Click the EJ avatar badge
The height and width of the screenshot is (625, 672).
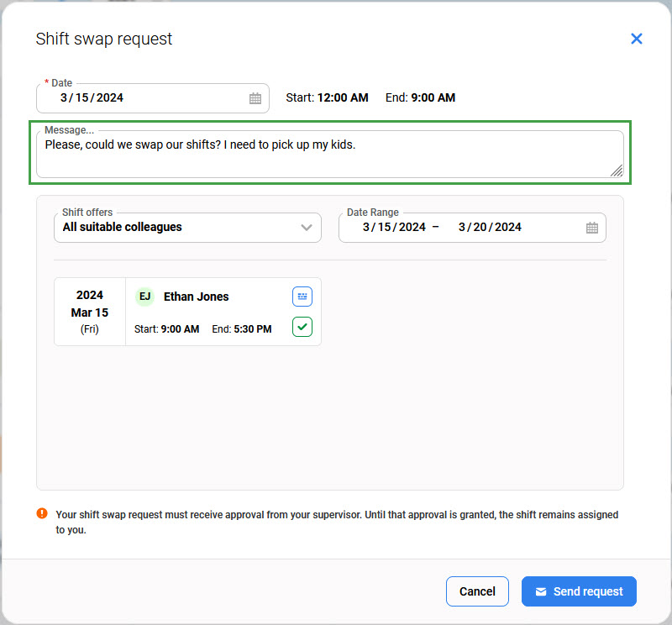pyautogui.click(x=145, y=297)
